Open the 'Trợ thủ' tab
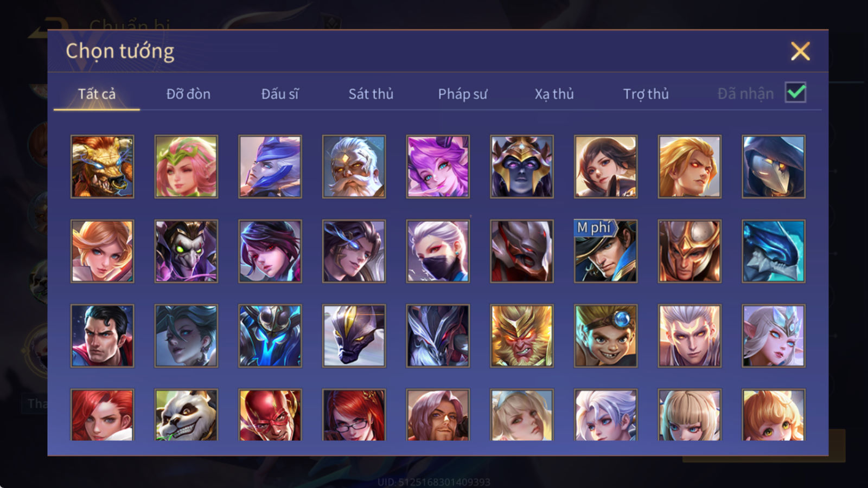The width and height of the screenshot is (868, 488). [x=646, y=94]
